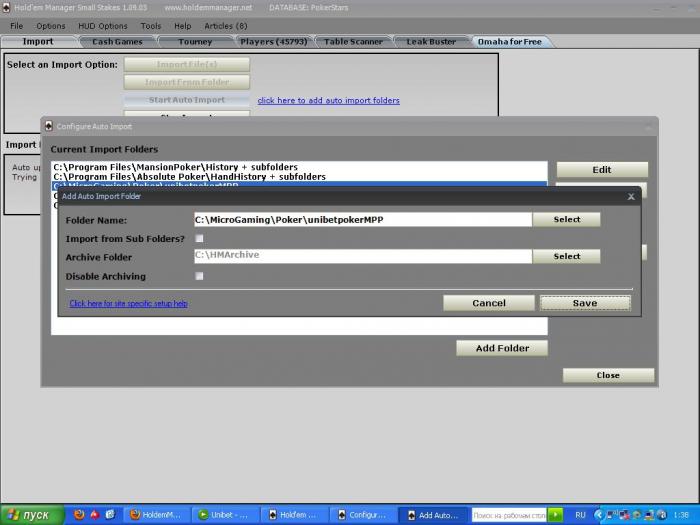Toggle the Disable Archiving checkbox
700x525 pixels.
[199, 276]
